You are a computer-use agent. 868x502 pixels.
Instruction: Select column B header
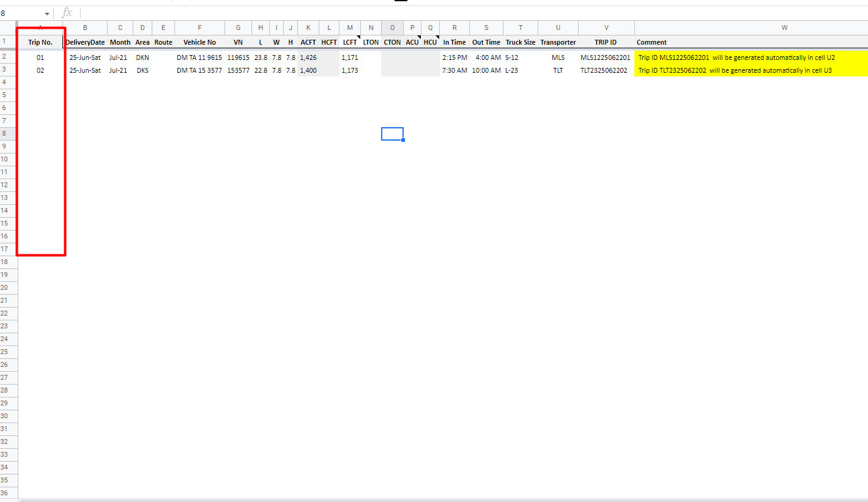tap(85, 28)
